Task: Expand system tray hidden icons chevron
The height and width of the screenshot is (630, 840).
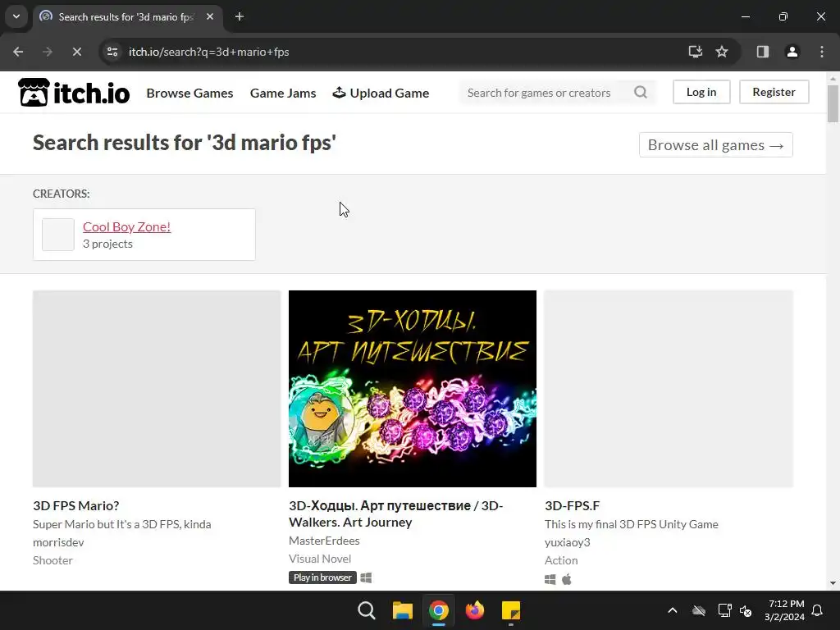Action: (673, 610)
